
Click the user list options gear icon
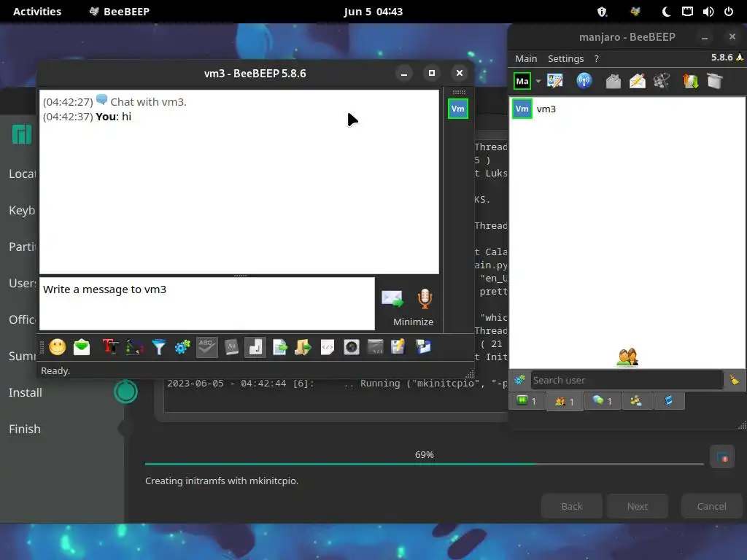(519, 380)
